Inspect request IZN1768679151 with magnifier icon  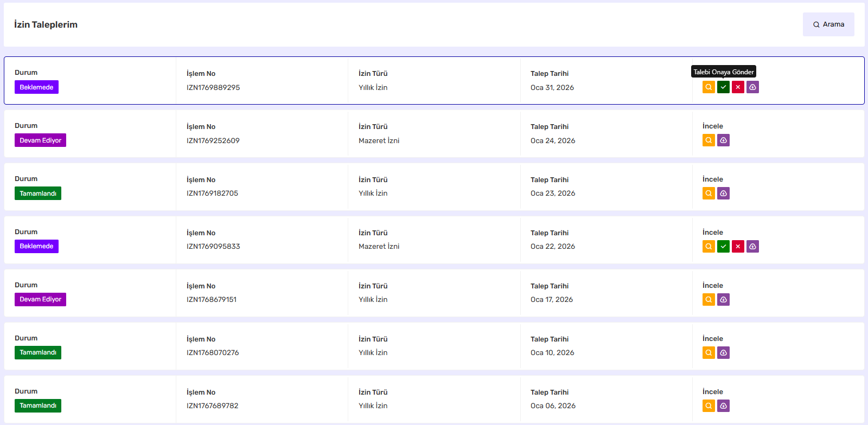click(709, 300)
